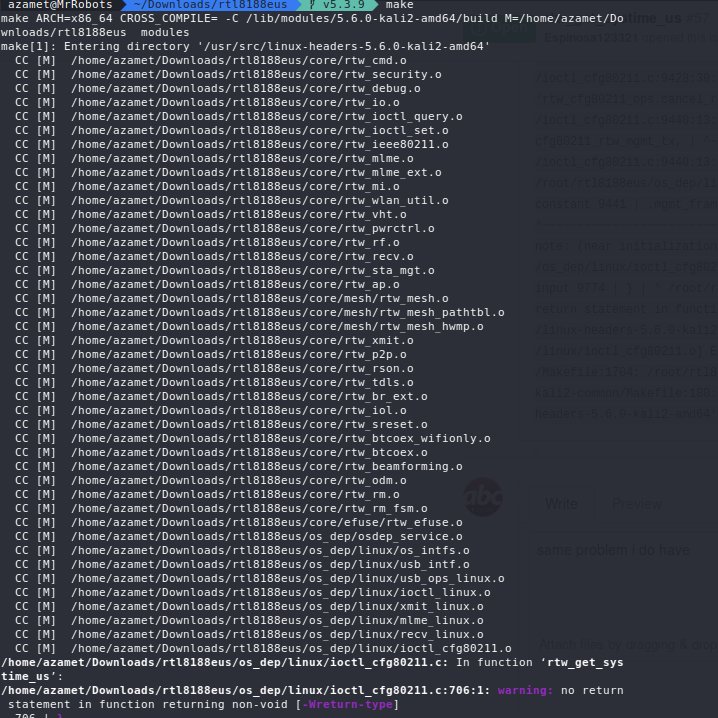718x718 pixels.
Task: Select the ioctl_cfg80211.o compile line
Action: pyautogui.click(x=263, y=649)
